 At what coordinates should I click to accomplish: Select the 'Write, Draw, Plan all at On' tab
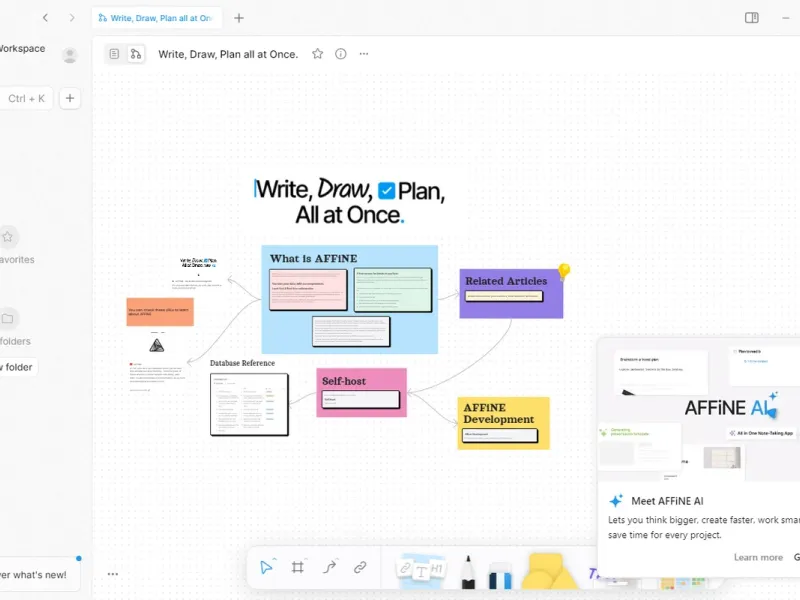pyautogui.click(x=157, y=18)
